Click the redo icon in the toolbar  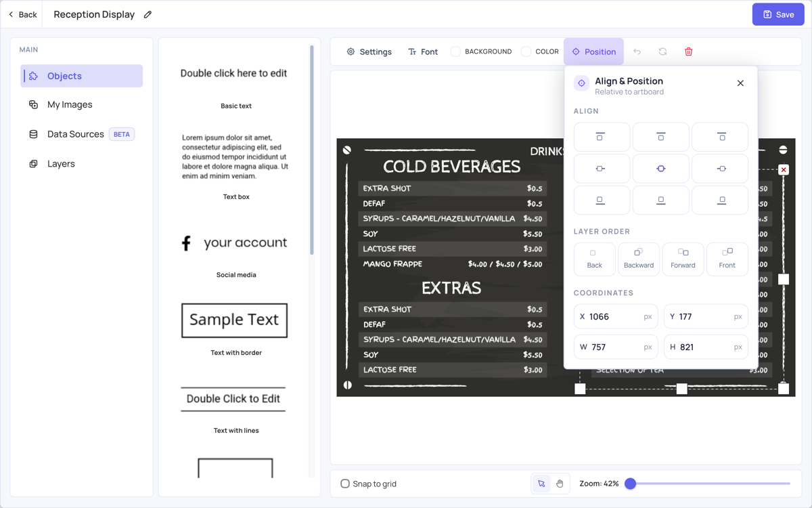[662, 51]
